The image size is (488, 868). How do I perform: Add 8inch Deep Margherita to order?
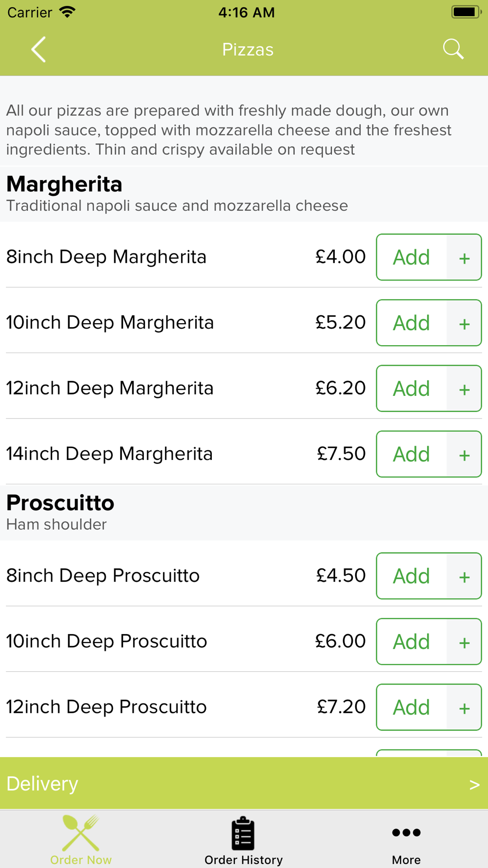click(x=411, y=257)
